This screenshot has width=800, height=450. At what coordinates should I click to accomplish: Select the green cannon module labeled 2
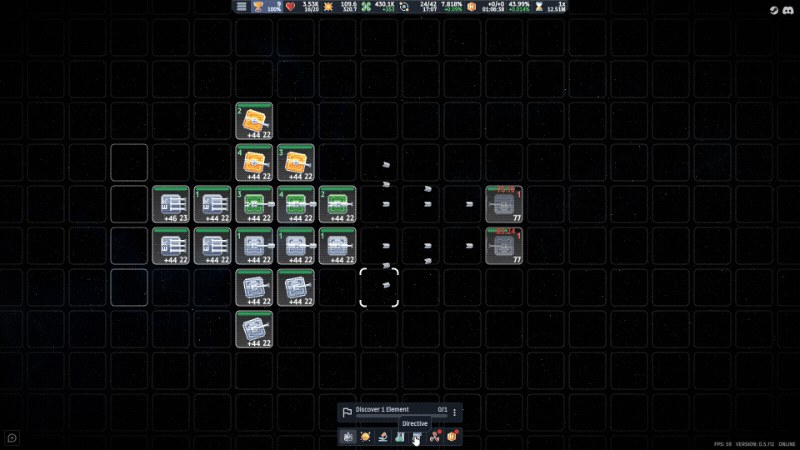[x=337, y=205]
